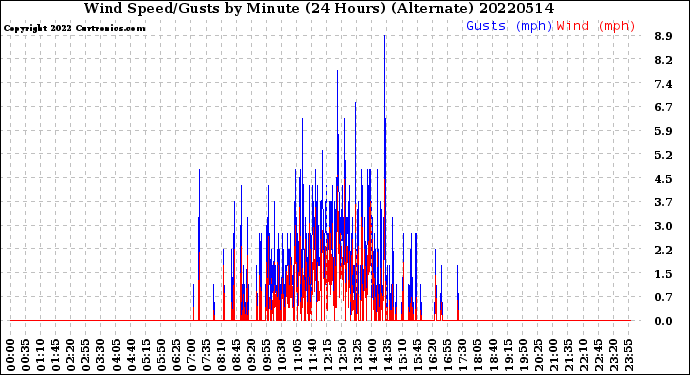Click the copyright 2022 Cartronics.com text

click(74, 28)
